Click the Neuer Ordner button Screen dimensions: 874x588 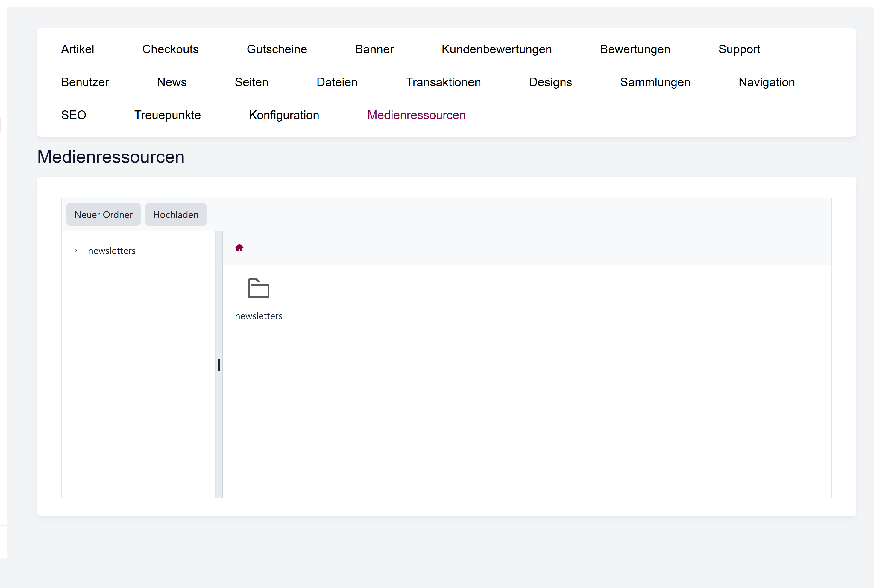[x=104, y=214]
